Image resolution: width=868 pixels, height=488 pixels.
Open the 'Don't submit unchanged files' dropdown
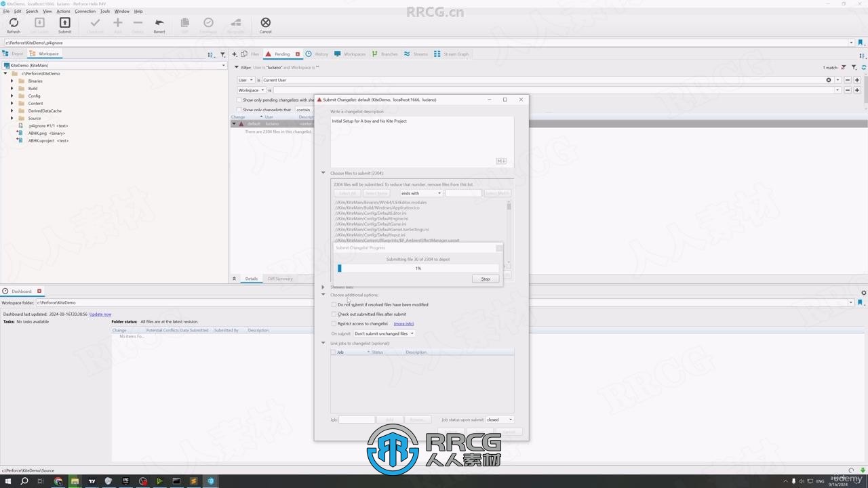click(x=384, y=333)
